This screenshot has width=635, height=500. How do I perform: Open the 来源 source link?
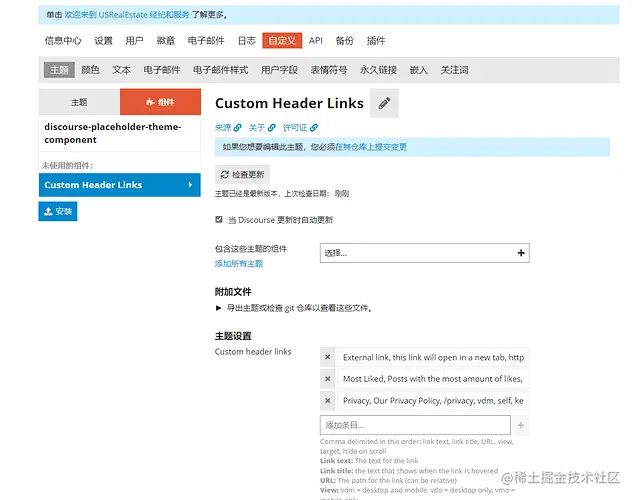pos(228,128)
